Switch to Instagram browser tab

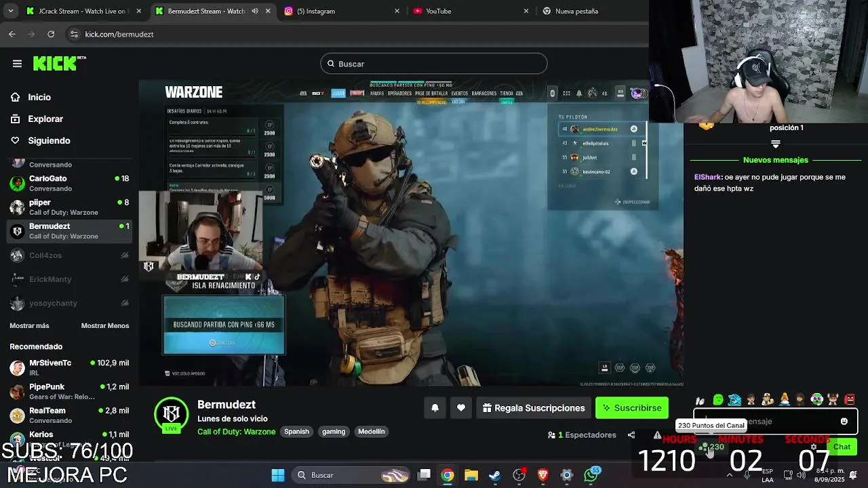pos(342,11)
